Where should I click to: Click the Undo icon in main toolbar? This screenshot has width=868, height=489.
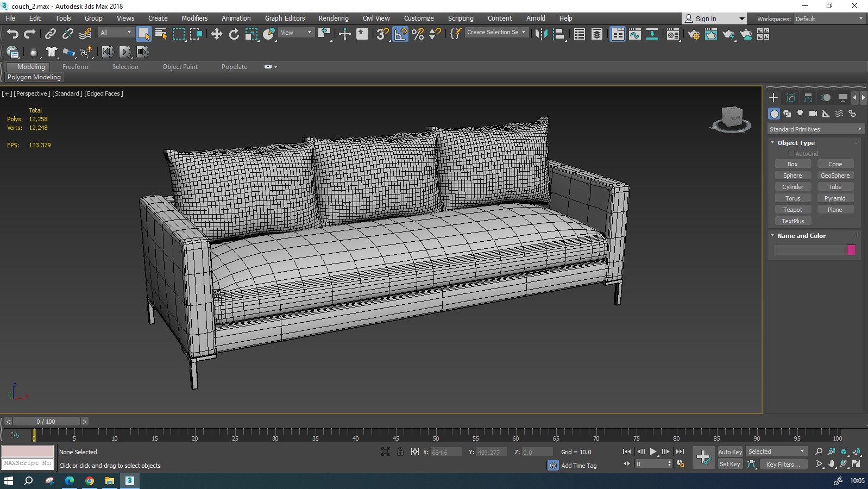tap(12, 34)
